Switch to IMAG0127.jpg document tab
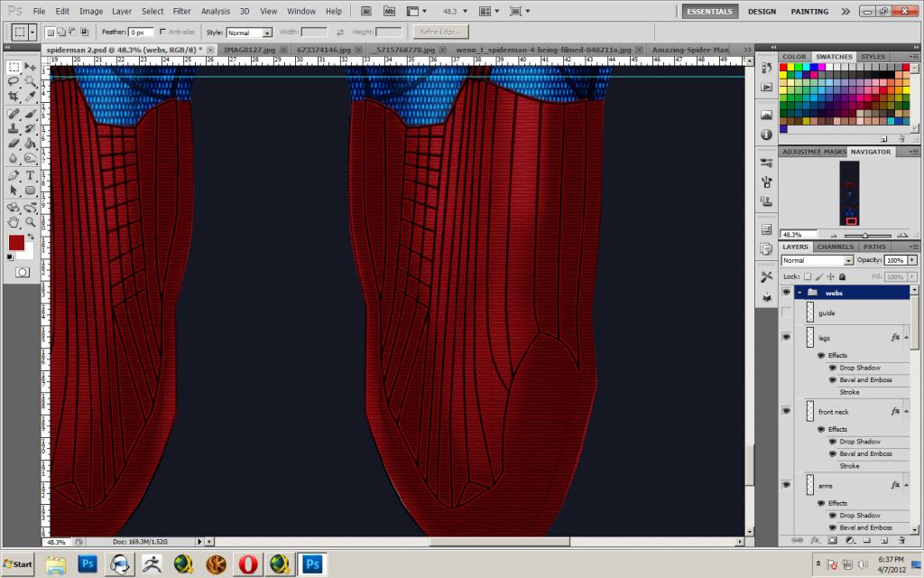Image resolution: width=924 pixels, height=578 pixels. pos(249,50)
